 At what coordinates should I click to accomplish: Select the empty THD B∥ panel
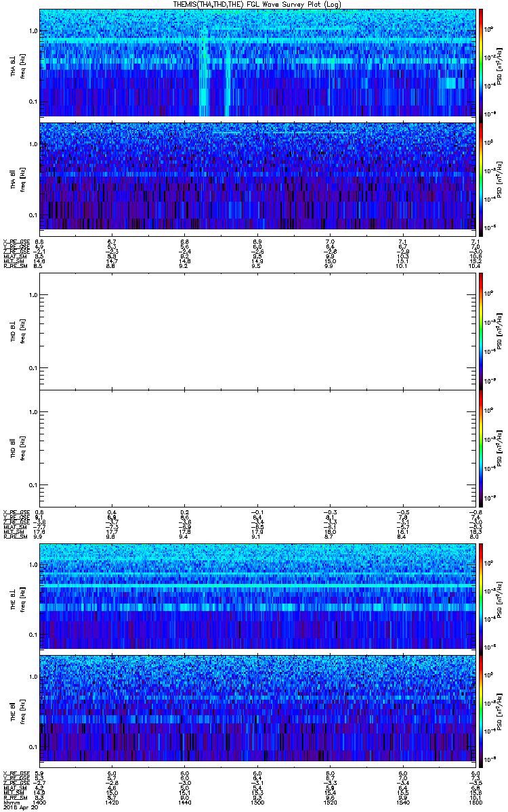click(x=257, y=448)
